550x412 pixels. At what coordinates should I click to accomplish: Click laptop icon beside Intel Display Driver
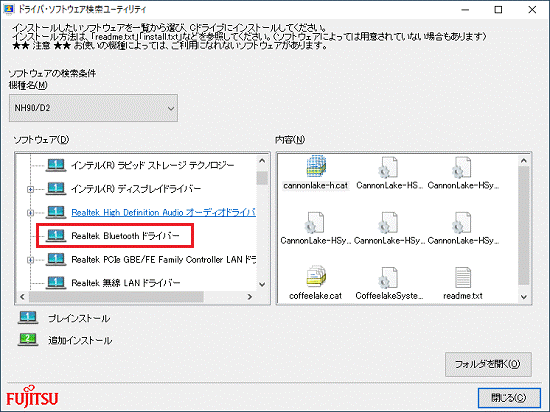tap(56, 189)
